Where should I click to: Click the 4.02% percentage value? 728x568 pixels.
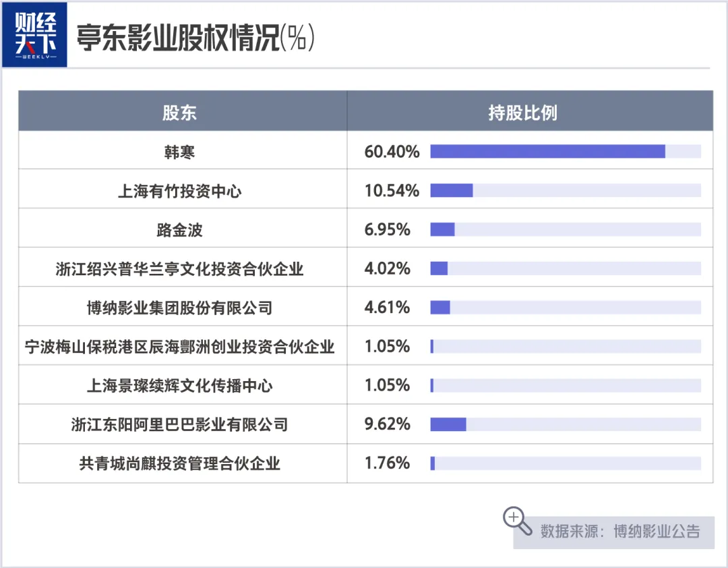(x=387, y=269)
